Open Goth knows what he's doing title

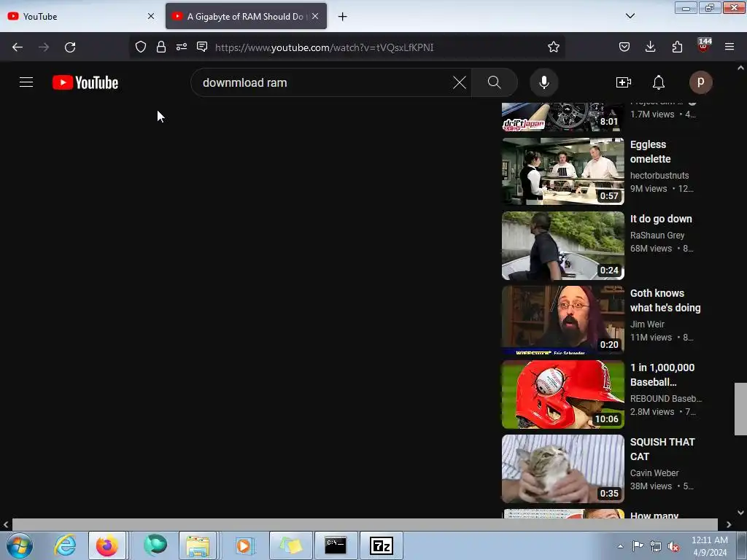[x=665, y=300]
